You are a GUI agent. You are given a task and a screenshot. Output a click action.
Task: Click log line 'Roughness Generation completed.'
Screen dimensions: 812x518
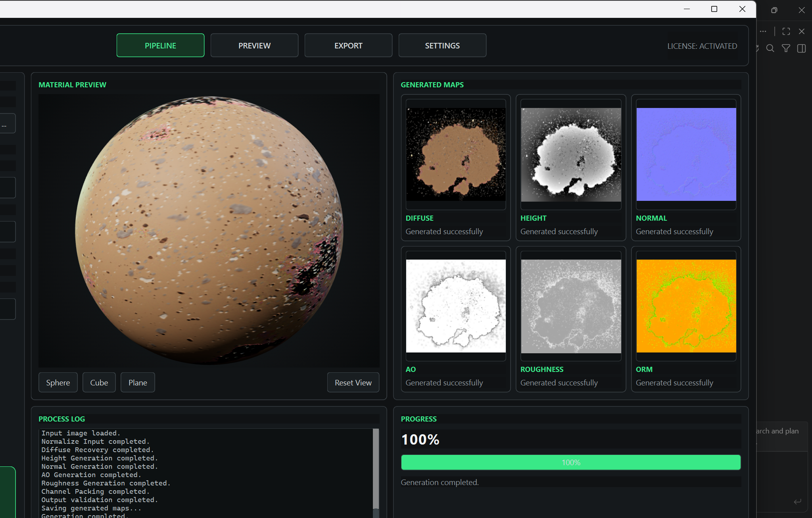[106, 483]
